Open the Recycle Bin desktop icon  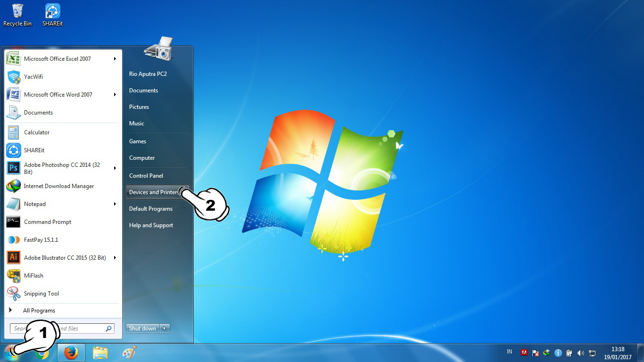click(x=17, y=15)
